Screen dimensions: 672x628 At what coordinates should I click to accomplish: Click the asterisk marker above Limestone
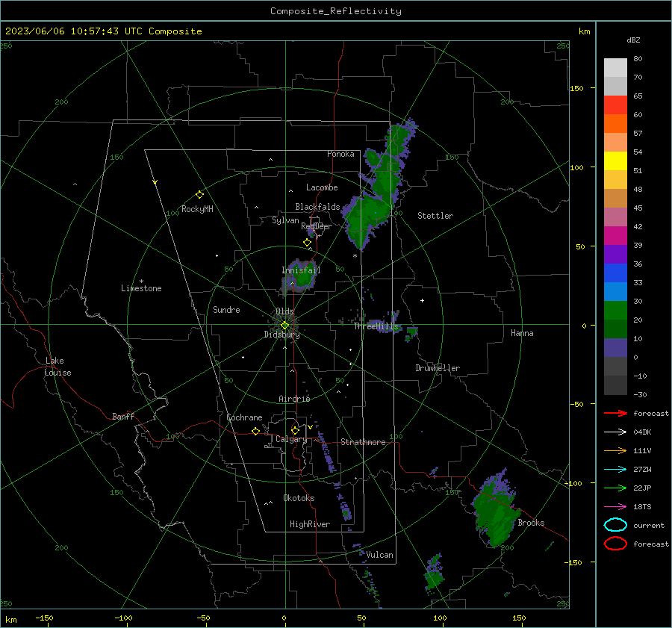tap(141, 282)
